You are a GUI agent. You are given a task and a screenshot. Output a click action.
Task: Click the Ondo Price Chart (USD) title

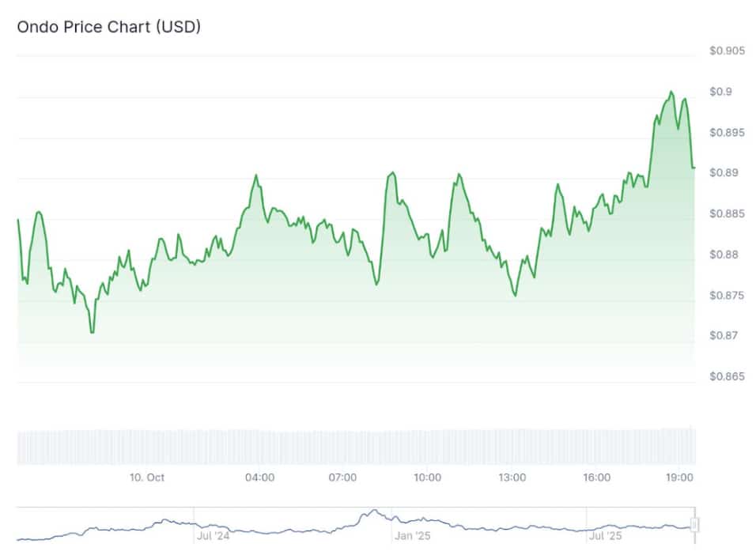pyautogui.click(x=109, y=27)
